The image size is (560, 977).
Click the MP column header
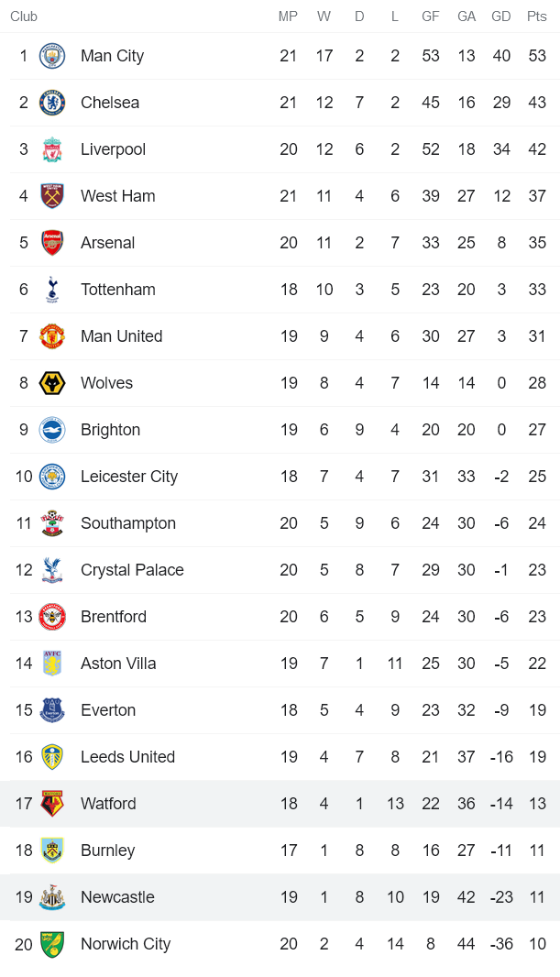pyautogui.click(x=289, y=16)
